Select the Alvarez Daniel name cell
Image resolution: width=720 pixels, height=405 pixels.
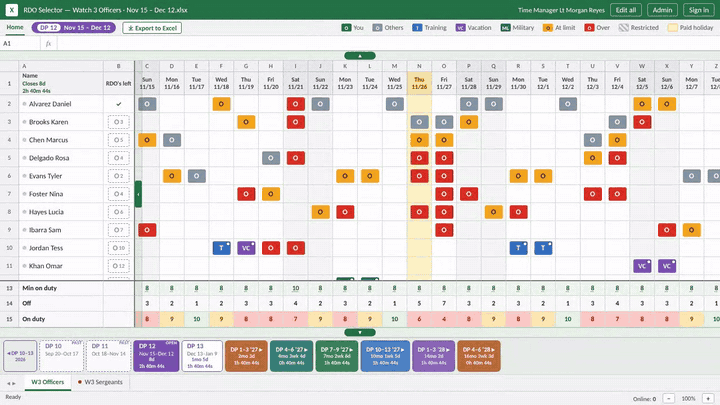point(61,104)
